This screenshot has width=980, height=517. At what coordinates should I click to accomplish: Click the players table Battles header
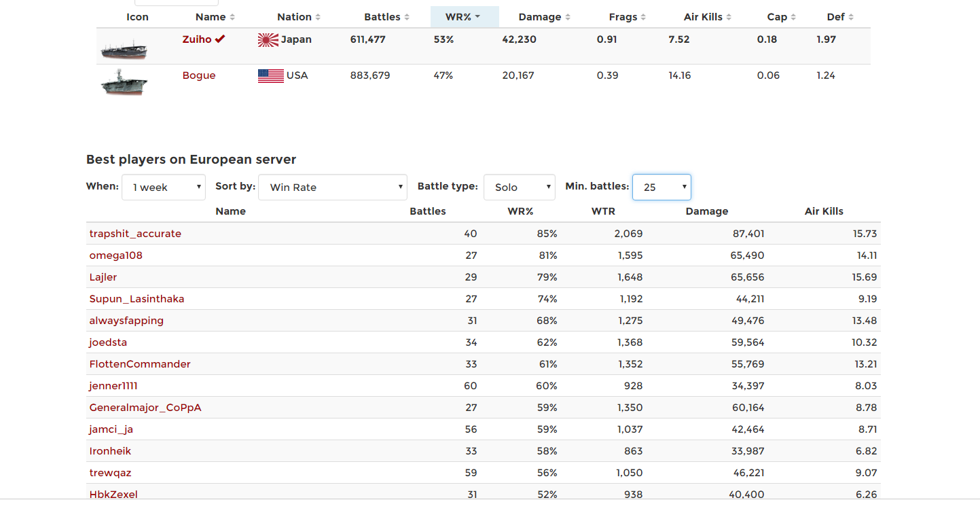point(428,211)
